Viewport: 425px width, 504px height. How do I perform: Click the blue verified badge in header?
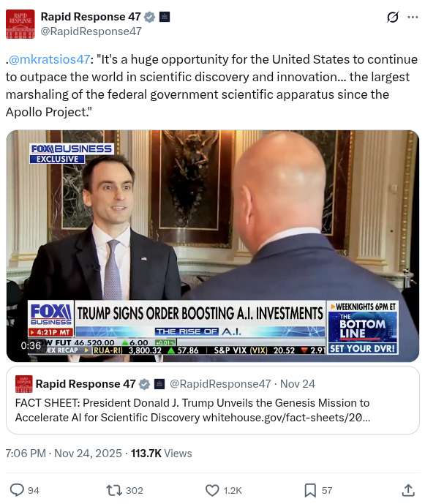tap(149, 17)
